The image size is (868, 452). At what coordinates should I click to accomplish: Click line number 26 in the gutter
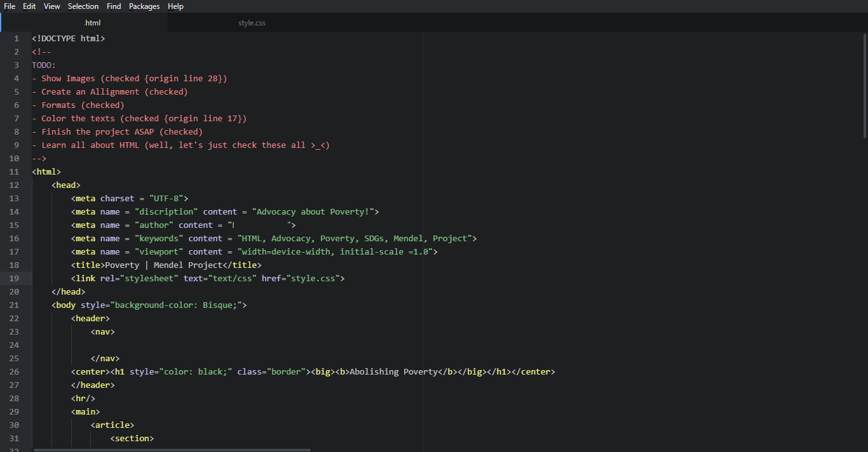[x=14, y=371]
